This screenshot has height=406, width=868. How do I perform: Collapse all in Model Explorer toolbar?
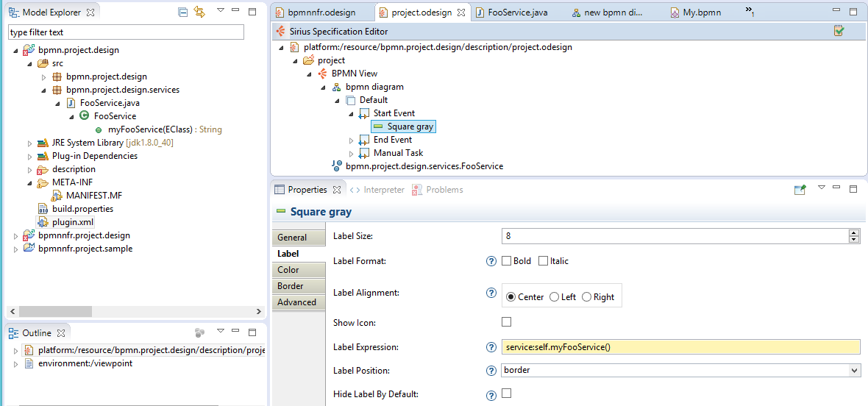point(183,12)
